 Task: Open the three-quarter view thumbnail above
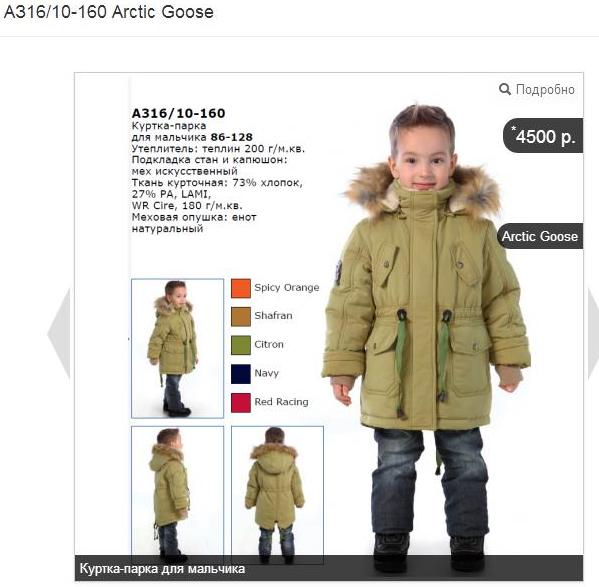[x=177, y=348]
